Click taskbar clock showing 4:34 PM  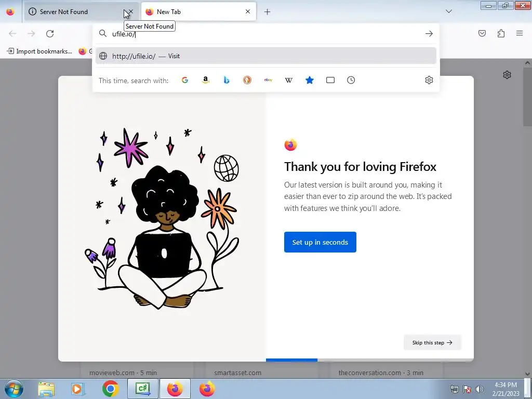coord(506,389)
